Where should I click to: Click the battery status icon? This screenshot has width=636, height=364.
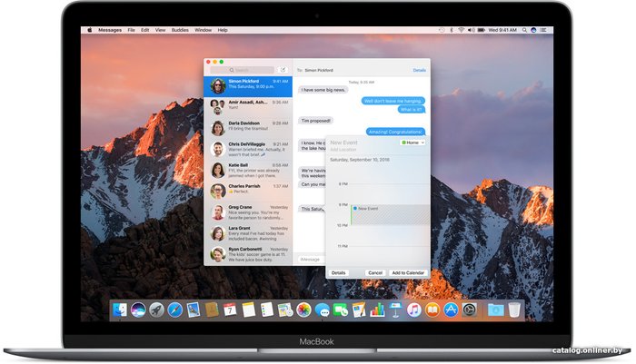(x=481, y=30)
